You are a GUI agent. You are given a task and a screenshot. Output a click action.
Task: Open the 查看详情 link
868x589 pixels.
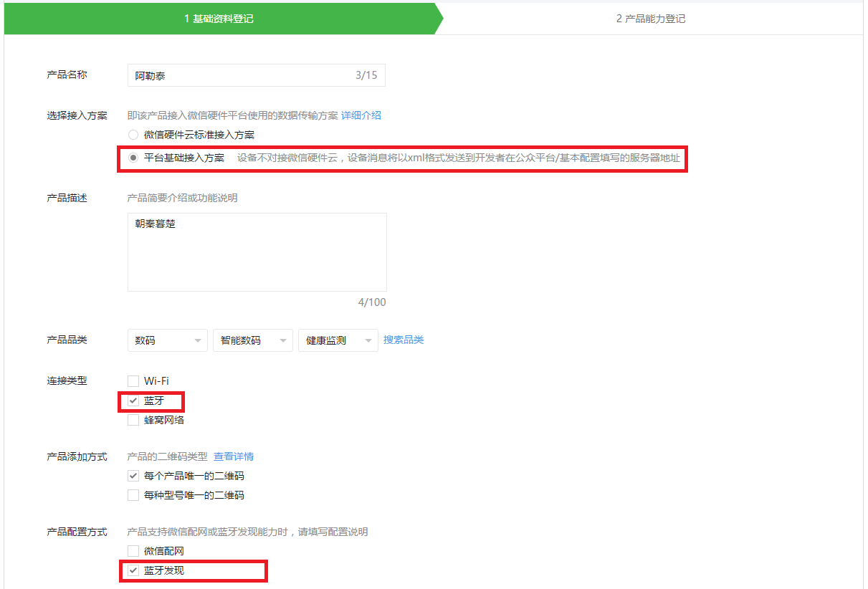pyautogui.click(x=234, y=456)
